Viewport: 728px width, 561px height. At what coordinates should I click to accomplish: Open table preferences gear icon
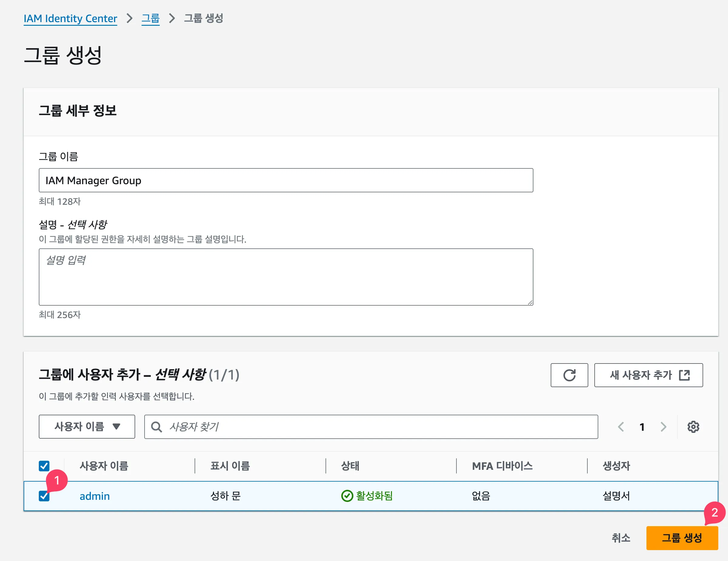pos(693,427)
